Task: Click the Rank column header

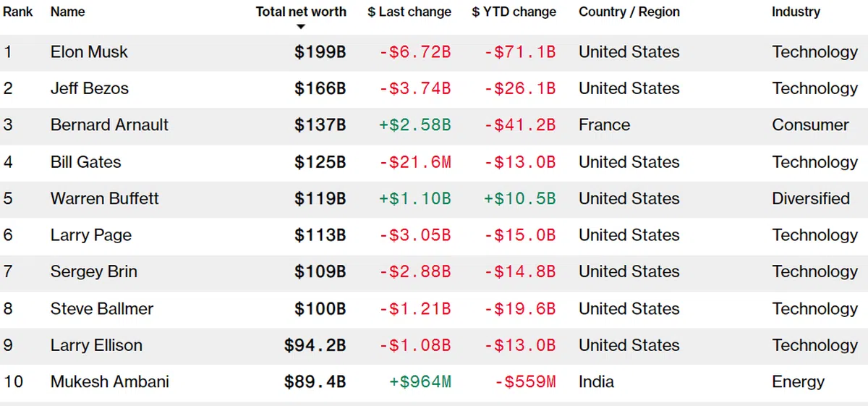Action: point(18,12)
